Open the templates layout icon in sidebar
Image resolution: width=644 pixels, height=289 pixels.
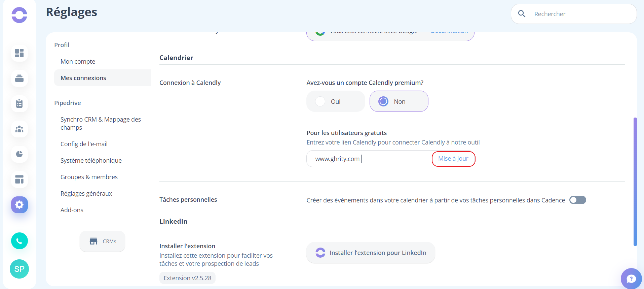click(x=20, y=180)
